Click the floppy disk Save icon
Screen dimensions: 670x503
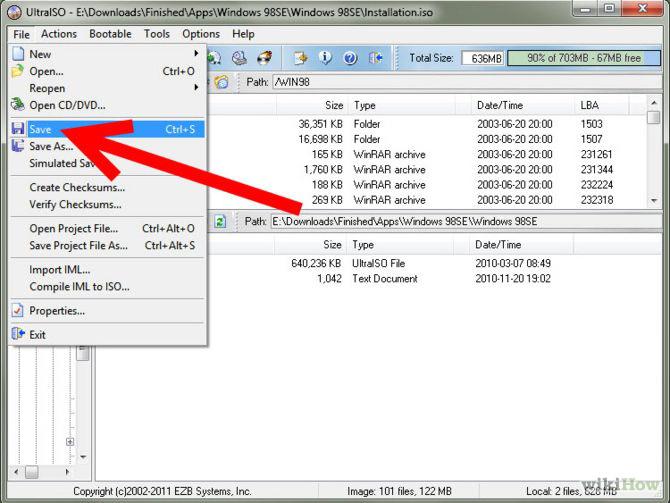tap(18, 129)
